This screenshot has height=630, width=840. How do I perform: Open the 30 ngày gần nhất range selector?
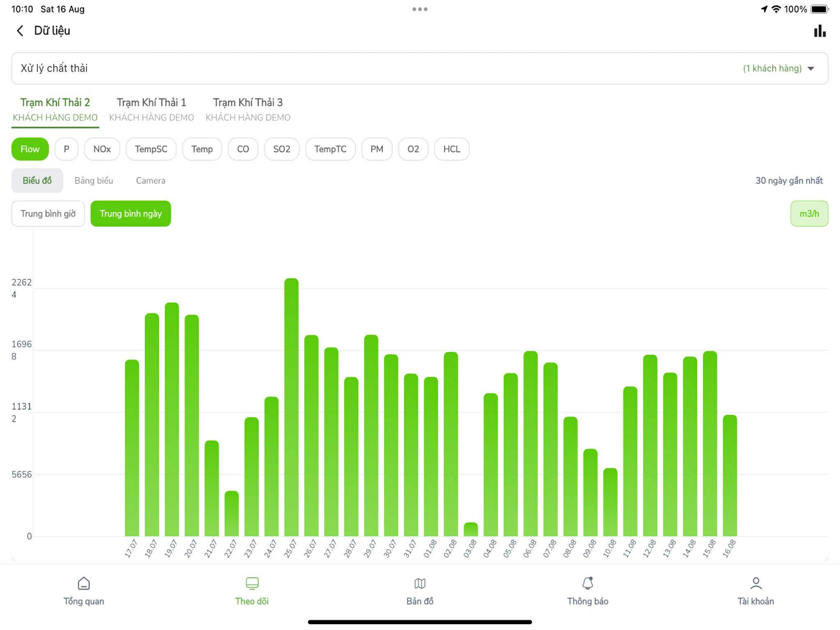point(789,181)
